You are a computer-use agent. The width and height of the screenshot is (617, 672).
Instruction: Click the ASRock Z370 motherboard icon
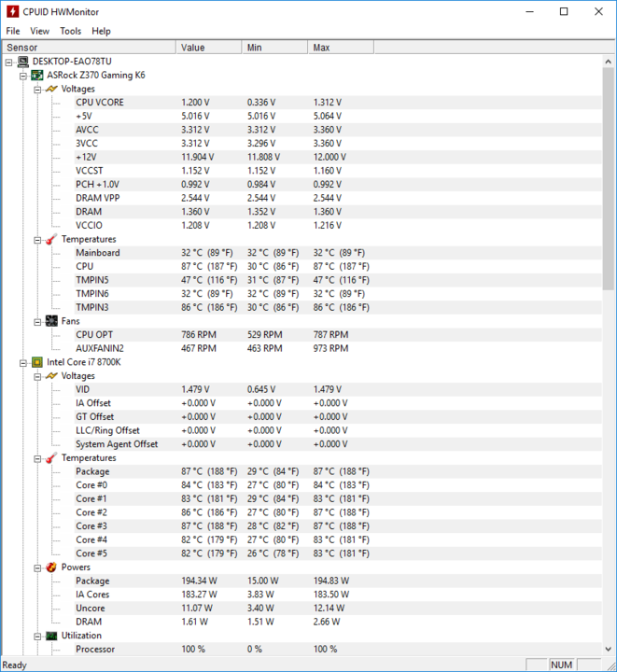pyautogui.click(x=37, y=76)
